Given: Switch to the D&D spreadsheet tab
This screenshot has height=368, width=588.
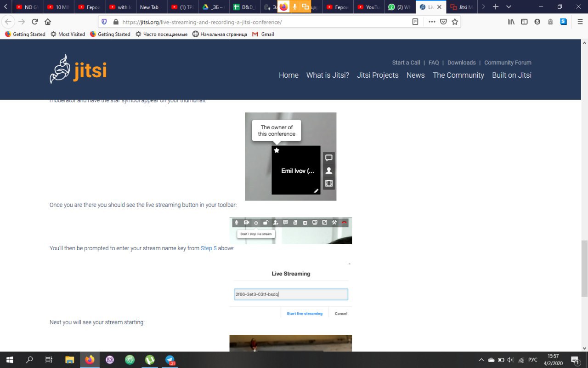Looking at the screenshot, I should [x=244, y=7].
